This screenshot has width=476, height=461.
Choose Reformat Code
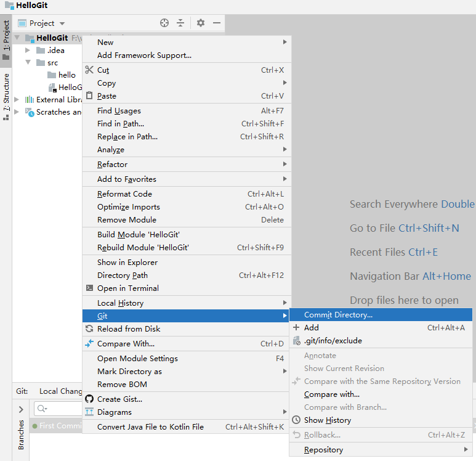pos(187,194)
